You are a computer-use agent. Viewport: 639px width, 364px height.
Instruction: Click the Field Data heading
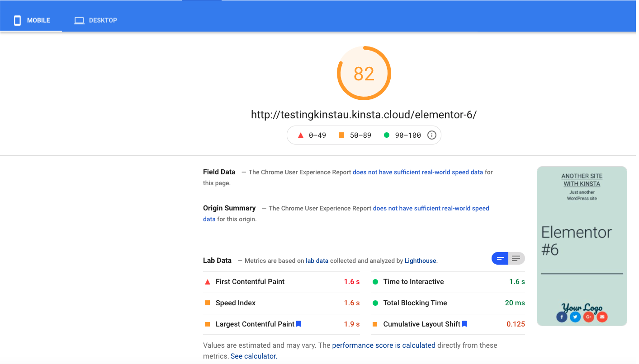click(x=219, y=172)
